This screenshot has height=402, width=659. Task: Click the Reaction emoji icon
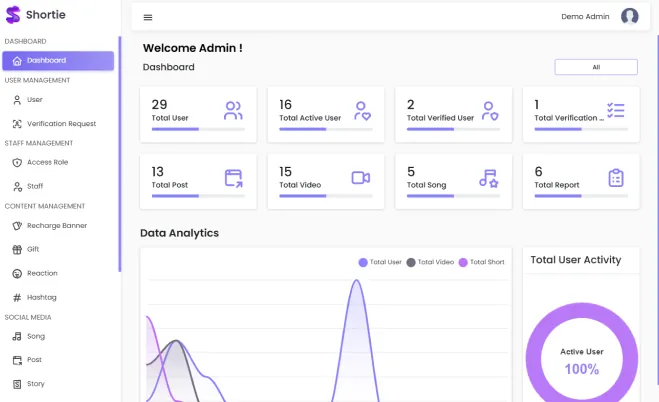pyautogui.click(x=17, y=273)
